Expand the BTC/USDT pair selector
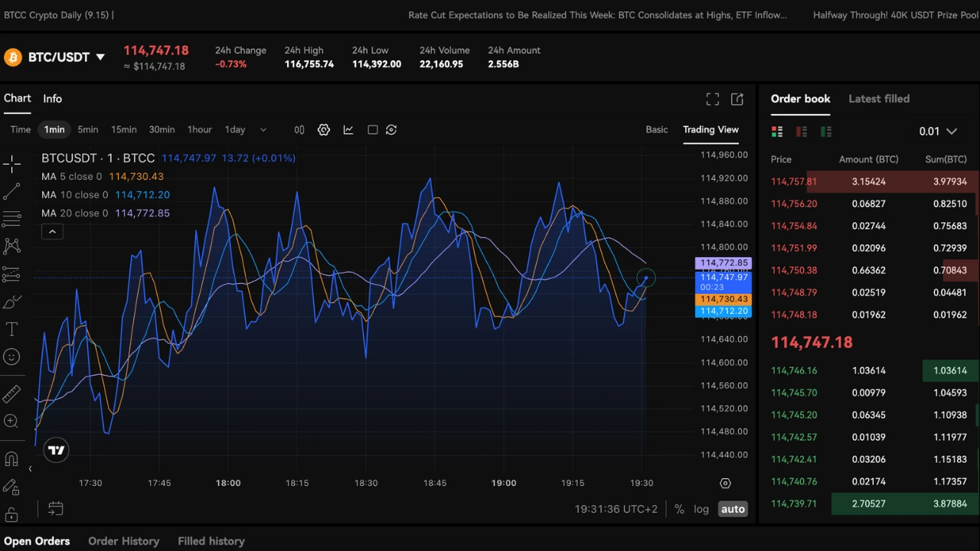 [100, 57]
